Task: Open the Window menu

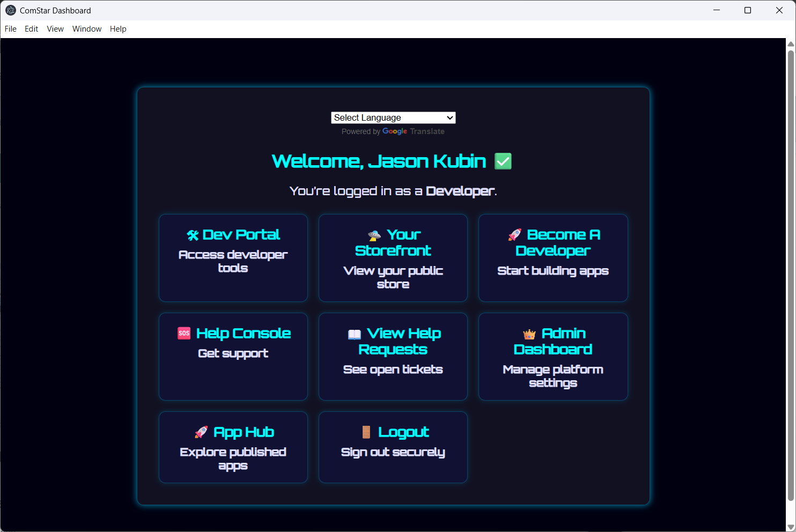Action: pyautogui.click(x=86, y=29)
